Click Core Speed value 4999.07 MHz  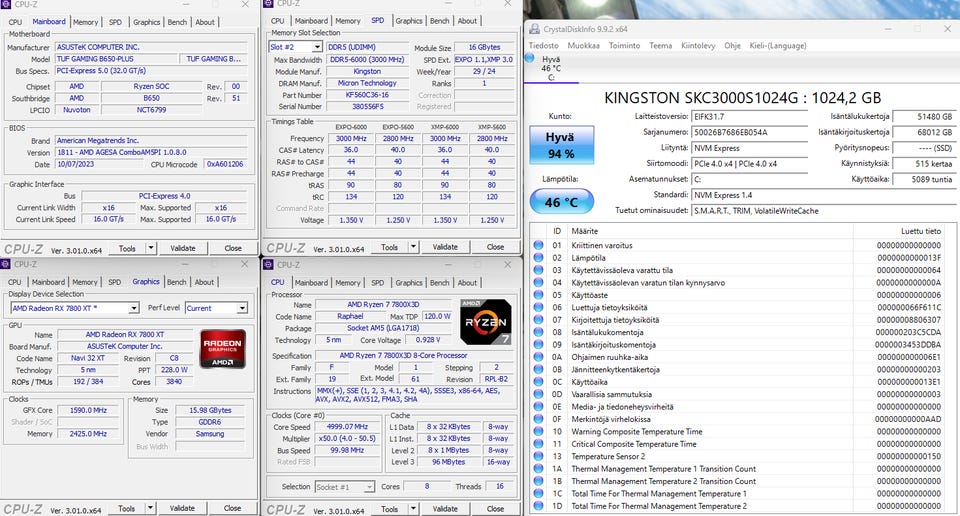347,427
